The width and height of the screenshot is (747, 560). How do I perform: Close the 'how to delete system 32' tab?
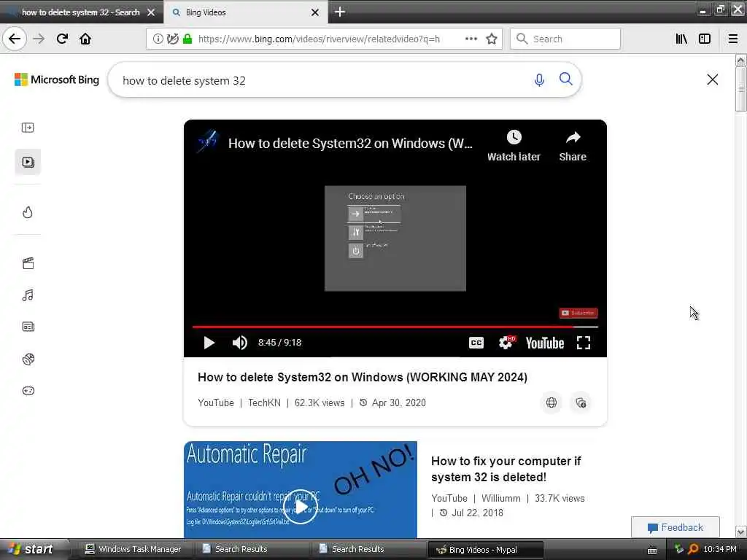coord(151,12)
